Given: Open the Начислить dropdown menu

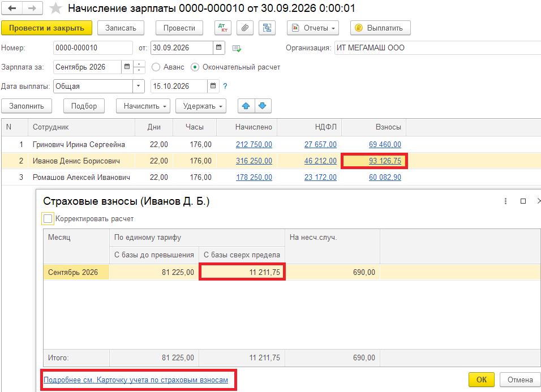Looking at the screenshot, I should point(143,106).
